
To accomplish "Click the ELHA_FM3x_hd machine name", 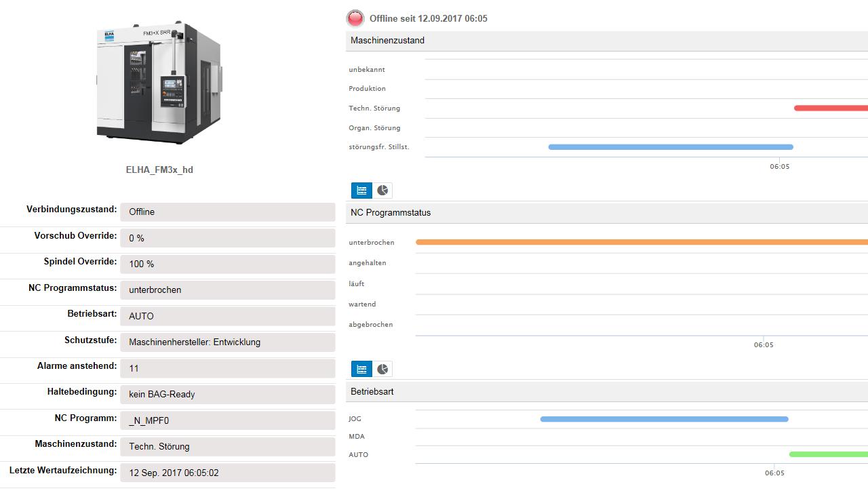I will [159, 170].
